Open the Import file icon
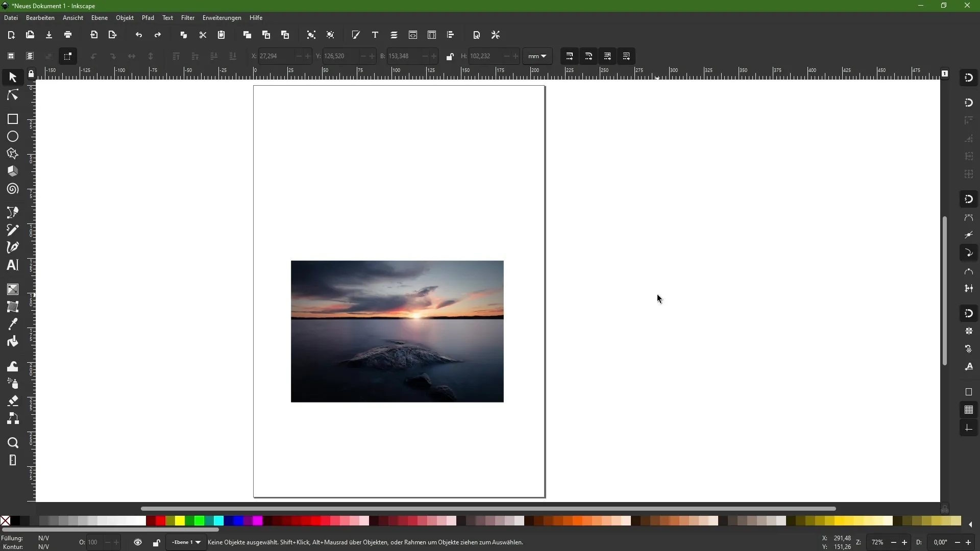980x551 pixels. tap(94, 35)
